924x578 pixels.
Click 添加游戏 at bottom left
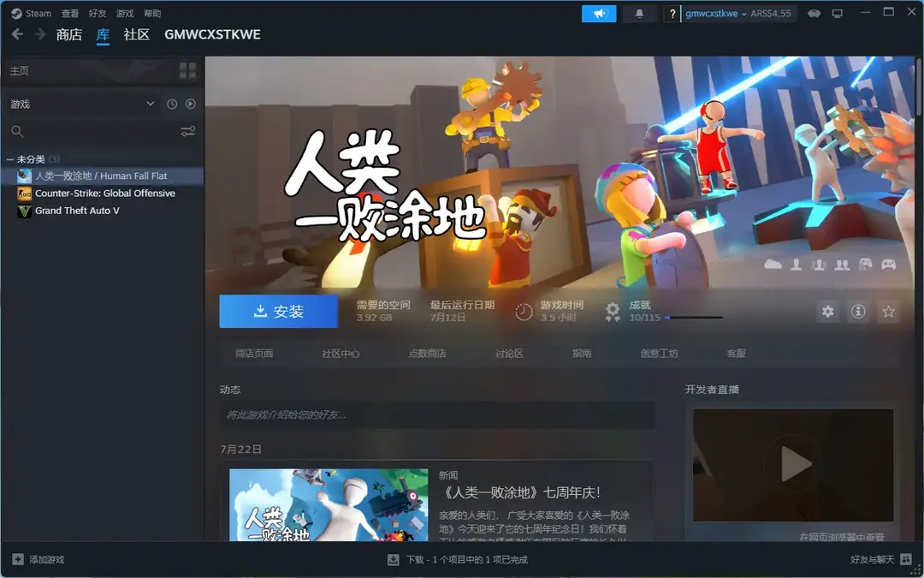(46, 560)
